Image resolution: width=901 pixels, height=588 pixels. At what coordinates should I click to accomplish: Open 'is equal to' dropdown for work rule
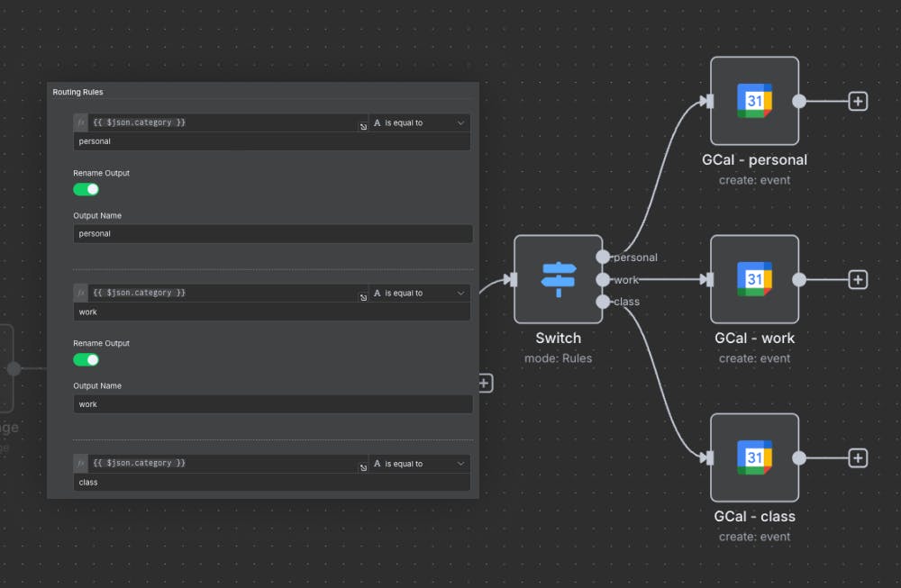point(419,293)
